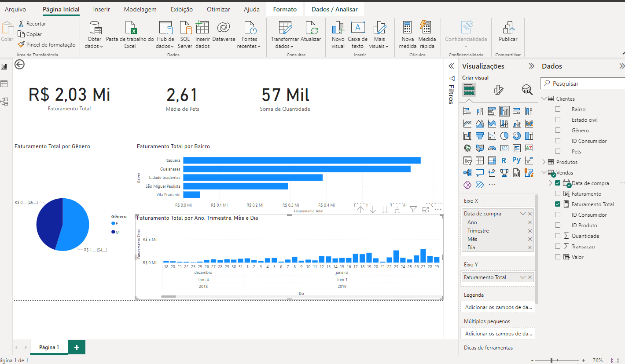Select the gauge visualization

492,148
